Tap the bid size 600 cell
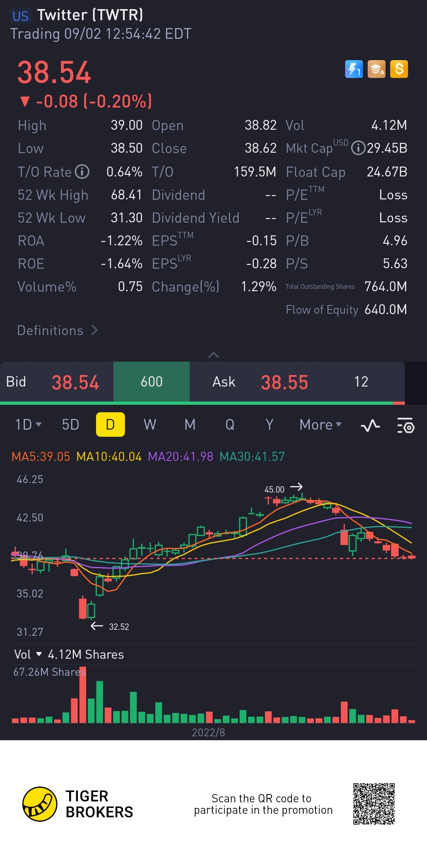Screen dimensions: 427x868 [152, 382]
